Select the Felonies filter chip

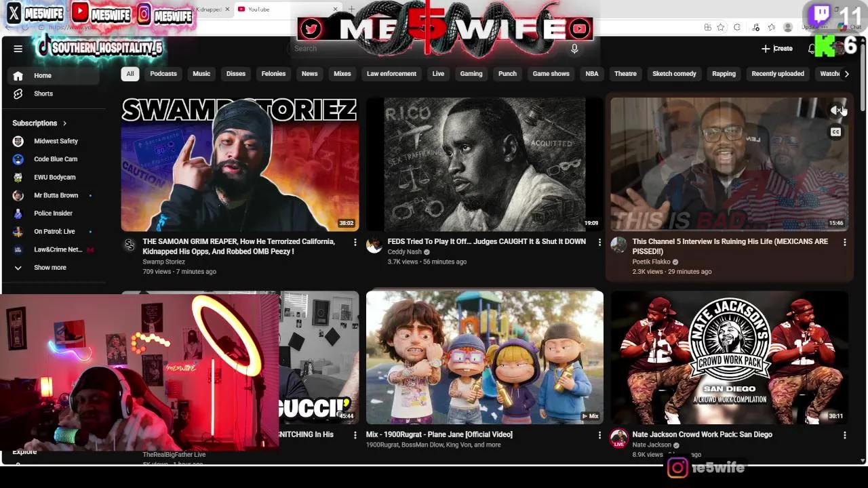coord(274,74)
